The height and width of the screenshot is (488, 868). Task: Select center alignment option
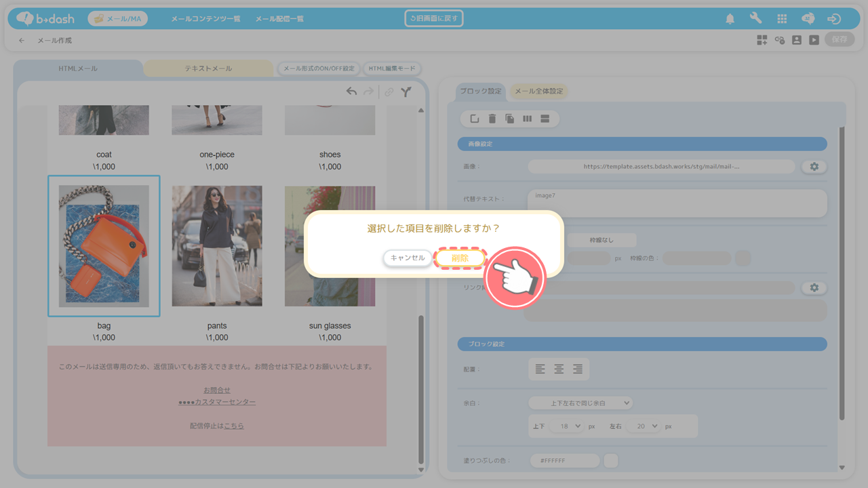click(559, 369)
